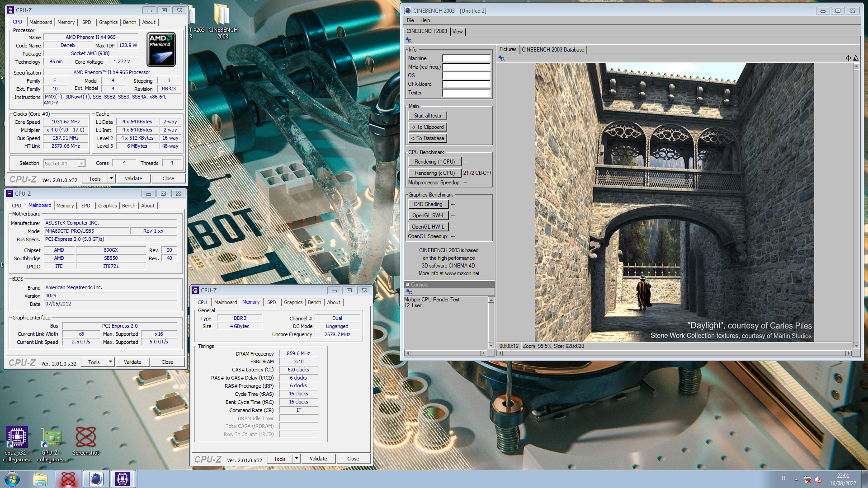868x488 pixels.
Task: Open the Bench tab in top CPU-Z window
Action: (129, 22)
